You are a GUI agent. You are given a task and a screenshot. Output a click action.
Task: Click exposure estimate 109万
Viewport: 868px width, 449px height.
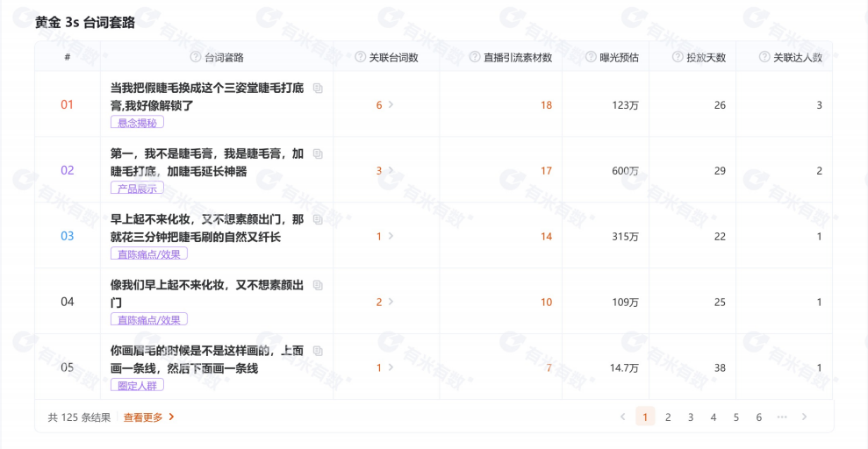point(626,302)
